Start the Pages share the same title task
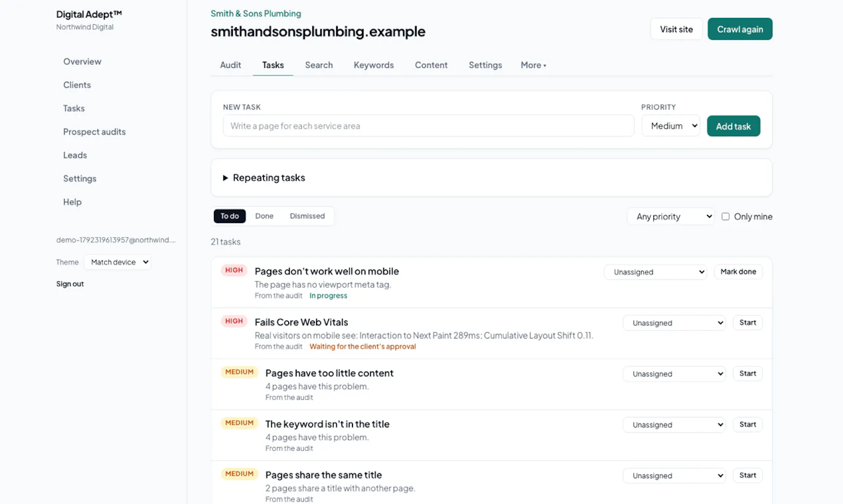Viewport: 843px width, 504px height. click(748, 476)
